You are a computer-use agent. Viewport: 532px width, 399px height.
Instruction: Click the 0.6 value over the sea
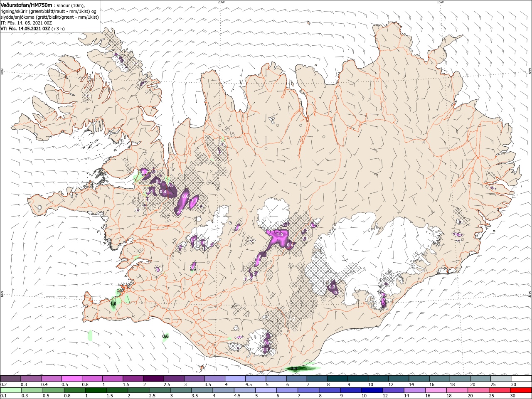165,336
